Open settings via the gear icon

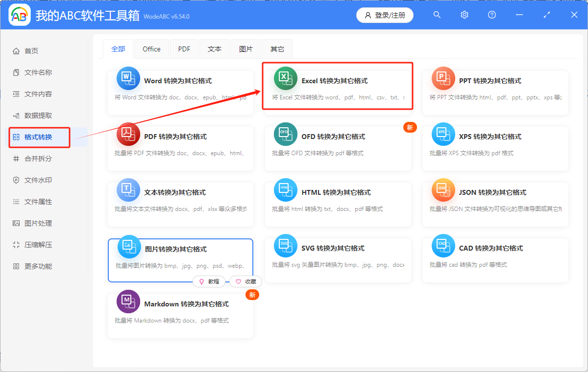click(464, 15)
